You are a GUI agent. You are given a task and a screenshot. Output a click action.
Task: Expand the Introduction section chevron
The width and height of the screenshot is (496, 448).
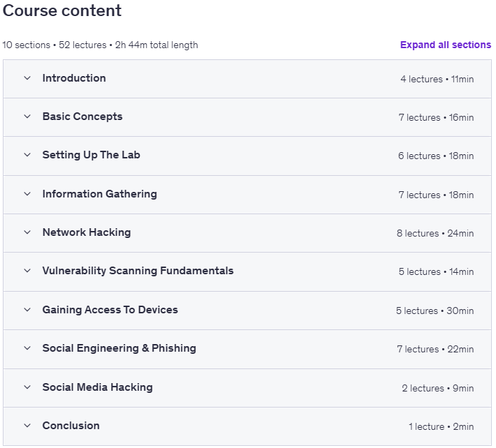[27, 78]
